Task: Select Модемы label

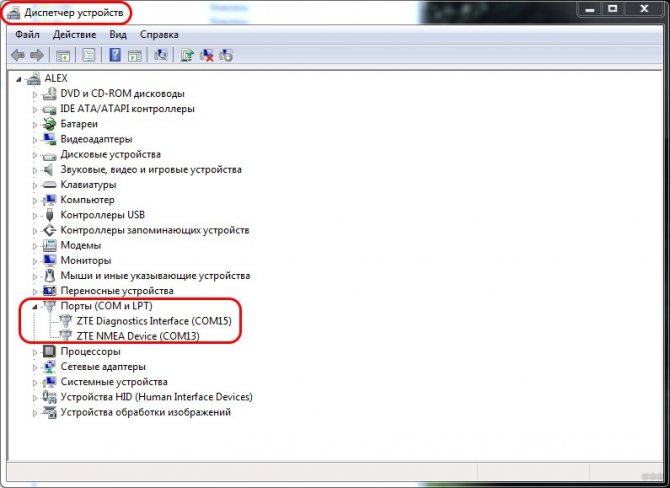Action: pos(81,245)
